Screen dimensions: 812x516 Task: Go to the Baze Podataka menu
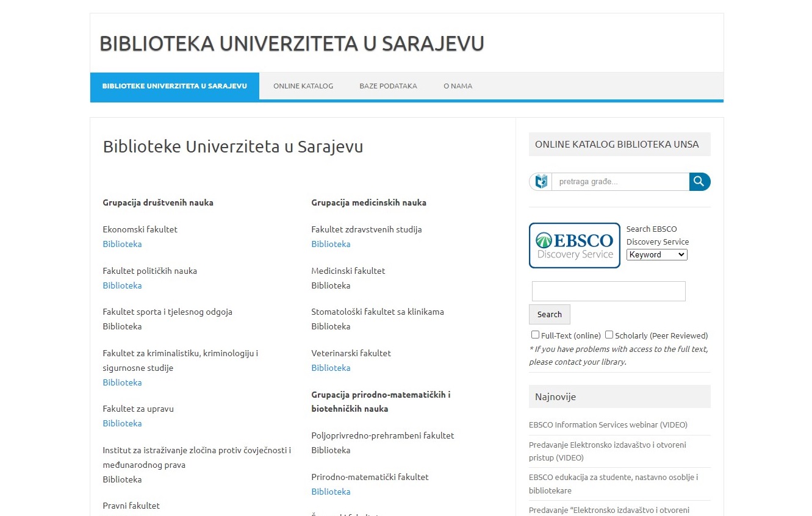[388, 86]
